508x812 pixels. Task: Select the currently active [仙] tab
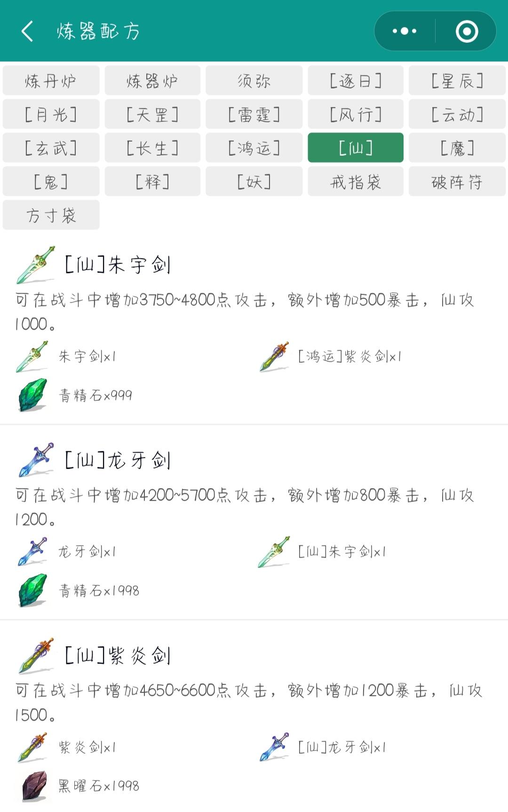tap(356, 148)
